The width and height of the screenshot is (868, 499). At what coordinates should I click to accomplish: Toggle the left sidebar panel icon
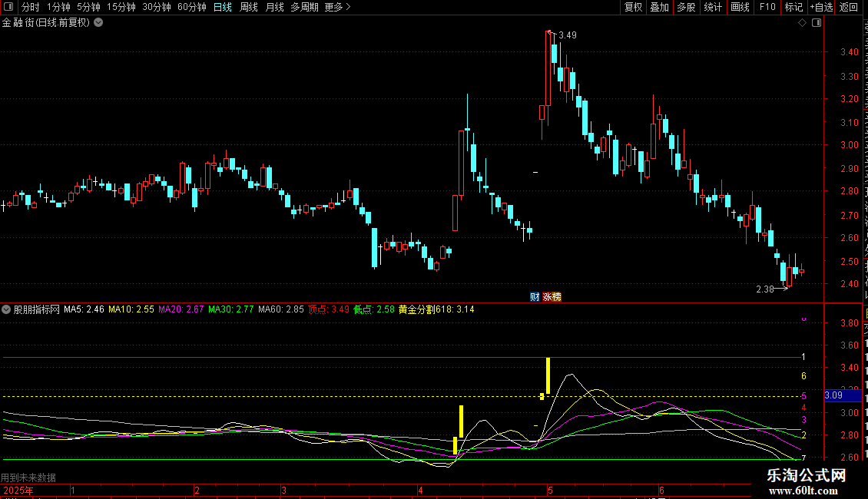click(x=8, y=7)
